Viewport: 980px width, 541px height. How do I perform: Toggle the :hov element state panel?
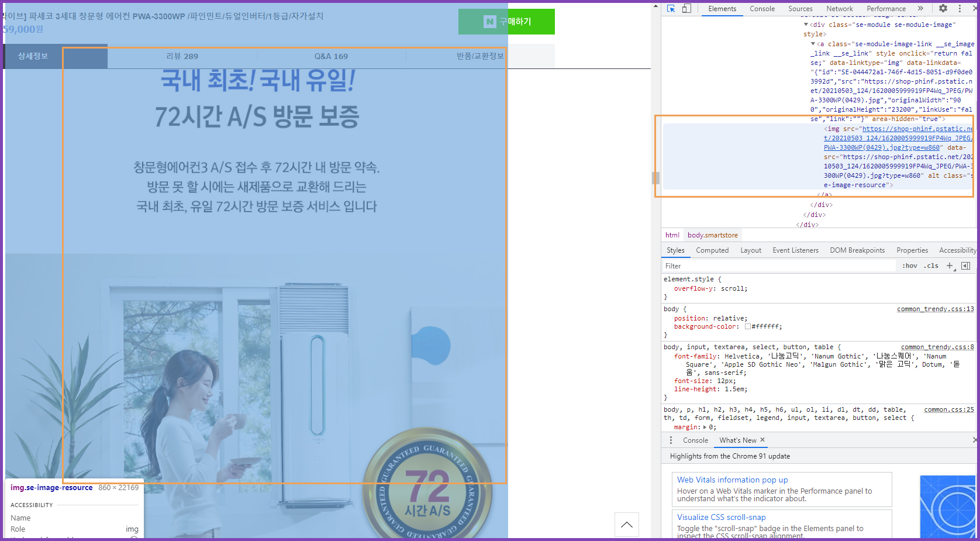[910, 266]
